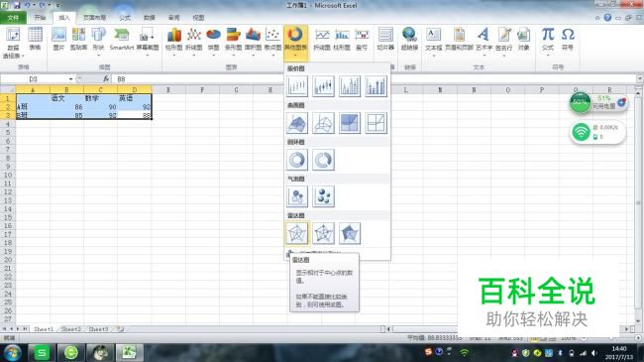Image resolution: width=644 pixels, height=362 pixels.
Task: Switch to the View (视图) tab
Action: pyautogui.click(x=199, y=18)
